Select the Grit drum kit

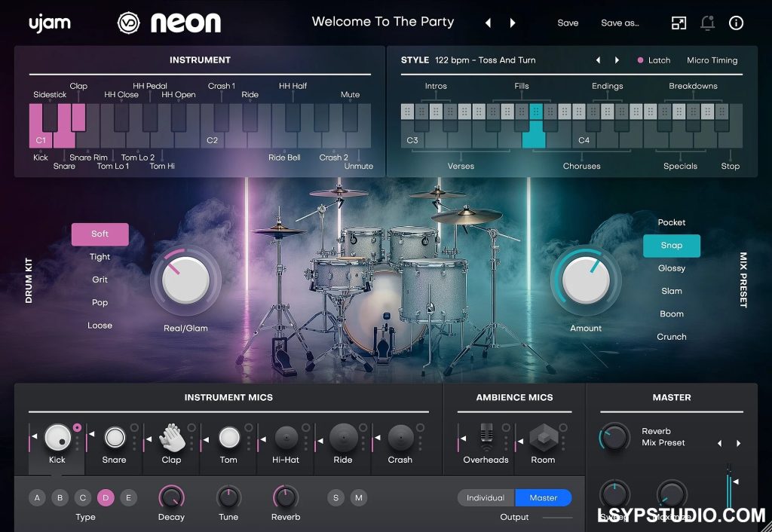[x=100, y=279]
